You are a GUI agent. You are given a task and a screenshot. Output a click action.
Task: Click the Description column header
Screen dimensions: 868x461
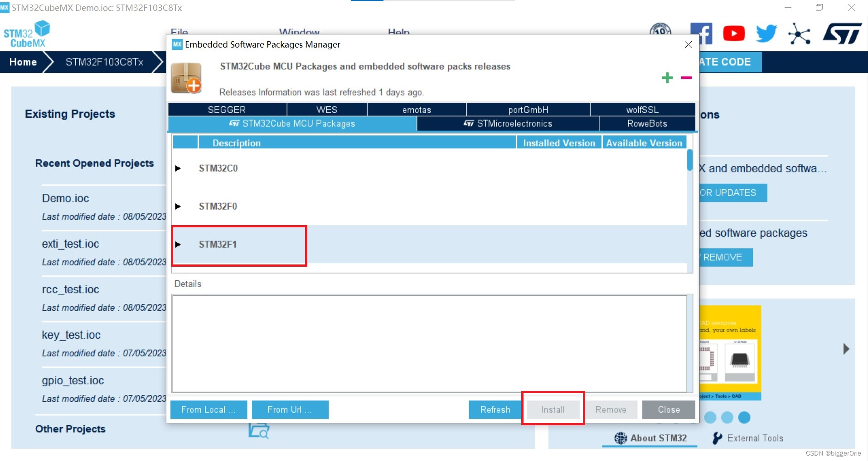(x=357, y=143)
